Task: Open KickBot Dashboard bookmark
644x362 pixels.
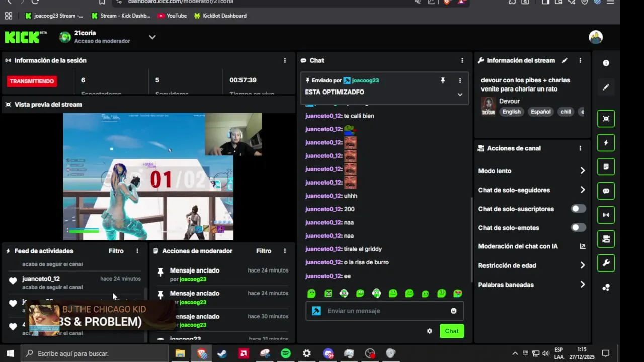Action: tap(220, 16)
